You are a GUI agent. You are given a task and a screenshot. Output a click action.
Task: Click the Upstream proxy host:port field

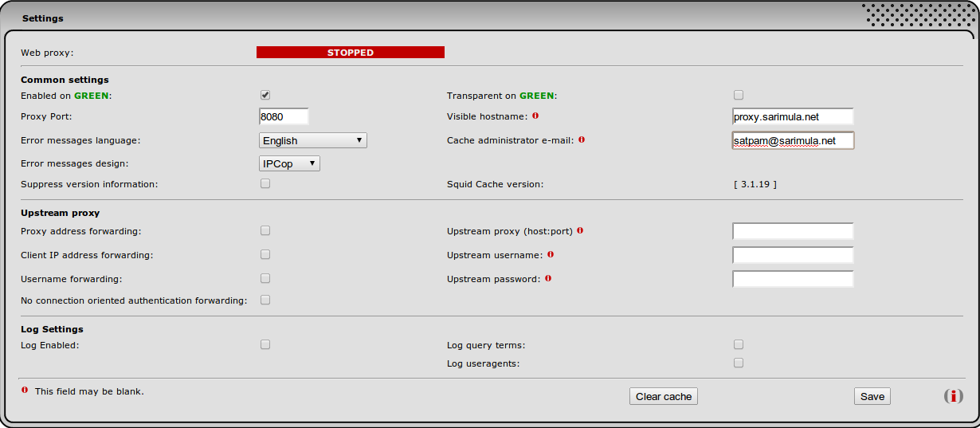[x=793, y=231]
